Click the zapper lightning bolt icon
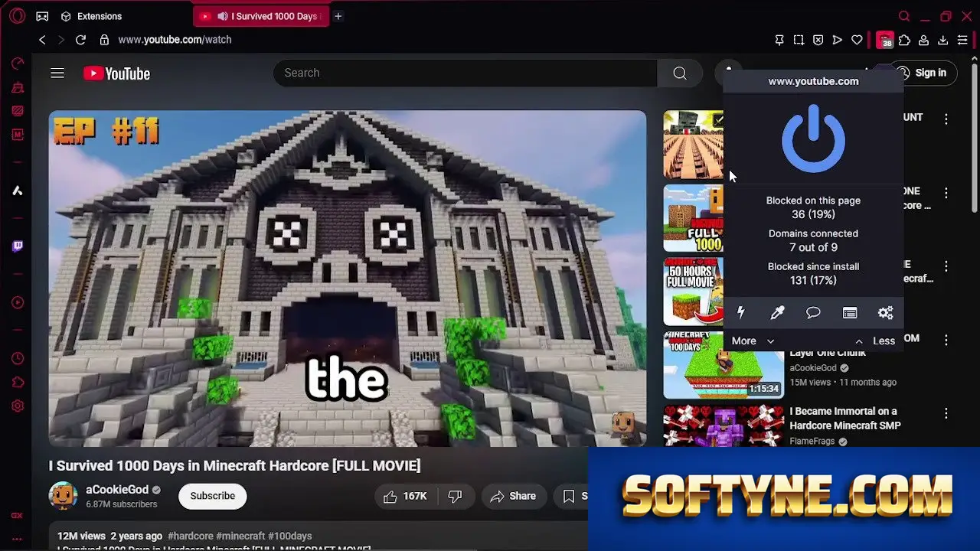 pos(740,312)
